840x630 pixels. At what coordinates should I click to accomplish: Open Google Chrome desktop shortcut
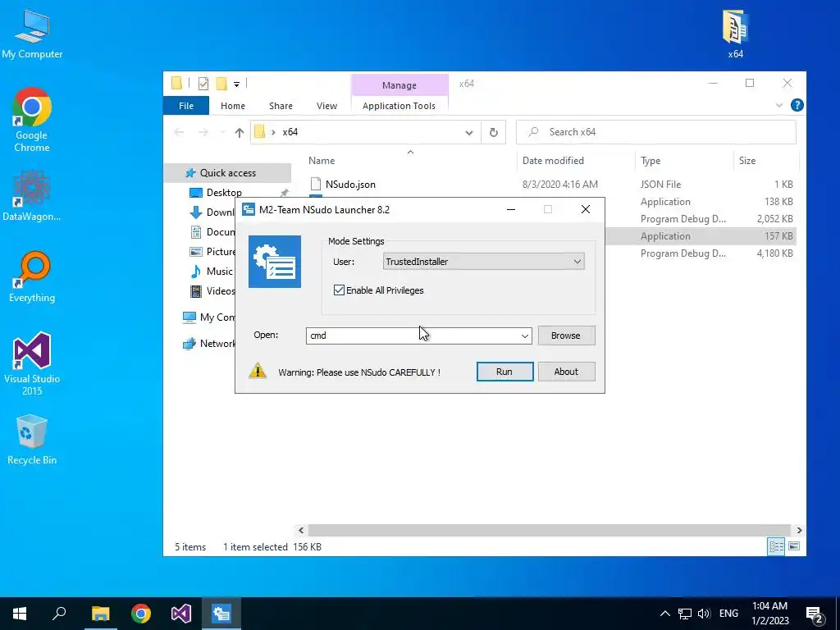click(32, 121)
